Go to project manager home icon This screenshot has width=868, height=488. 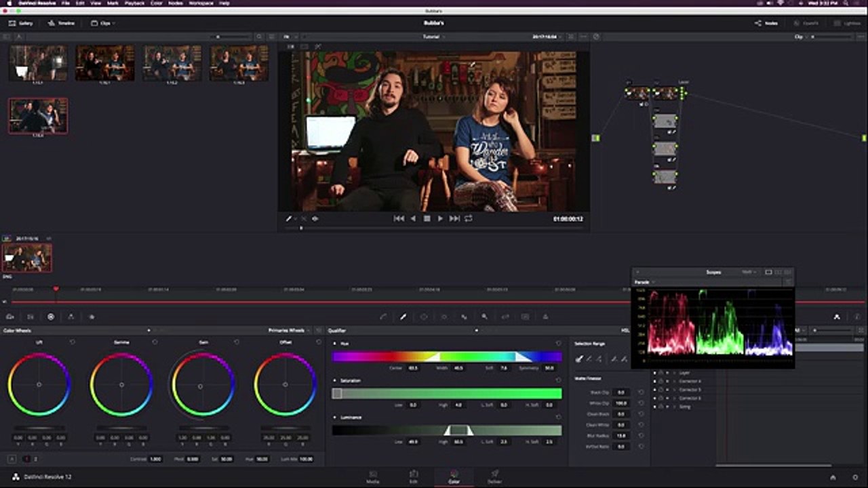click(x=833, y=477)
